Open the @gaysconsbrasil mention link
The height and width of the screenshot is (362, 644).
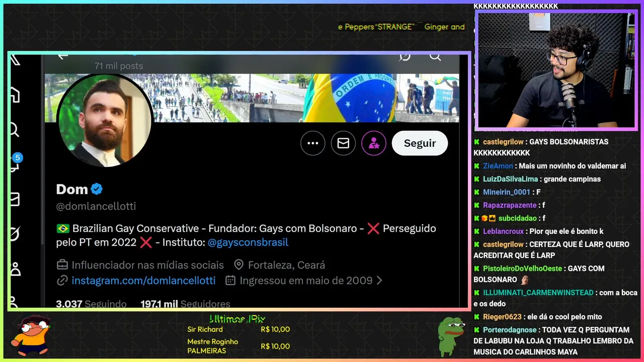(x=248, y=242)
